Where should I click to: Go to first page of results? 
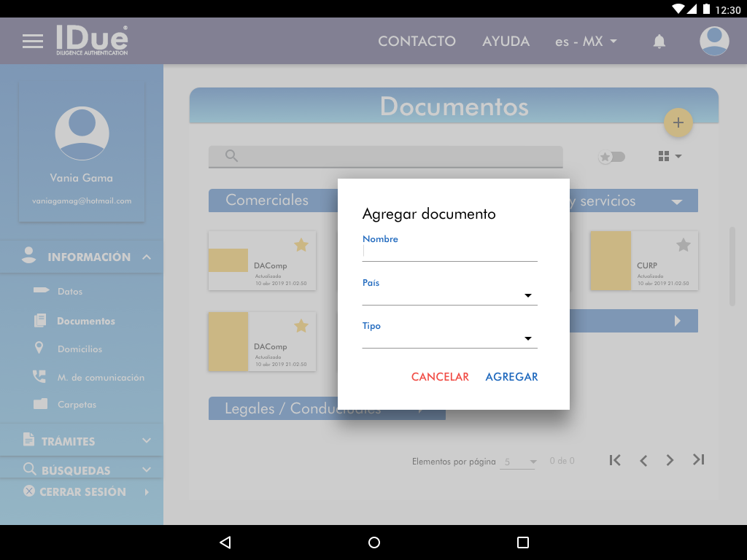615,459
